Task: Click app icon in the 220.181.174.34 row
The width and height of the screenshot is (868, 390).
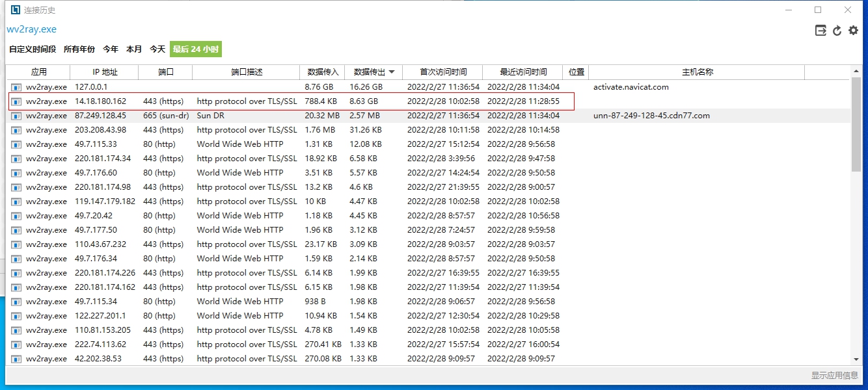Action: coord(16,159)
